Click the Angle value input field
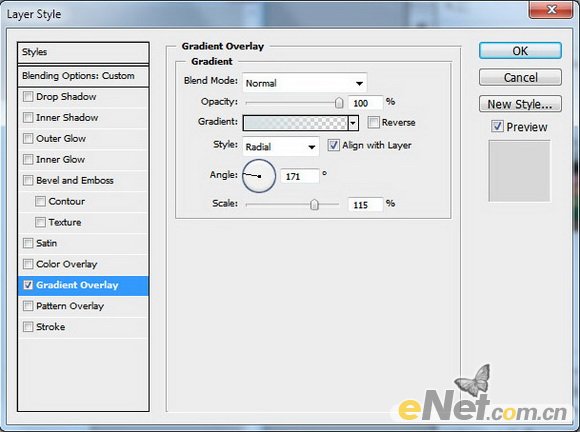 click(300, 176)
